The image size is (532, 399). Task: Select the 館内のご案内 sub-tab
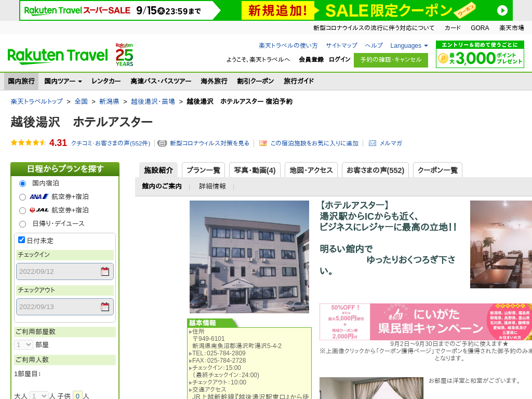pyautogui.click(x=162, y=187)
